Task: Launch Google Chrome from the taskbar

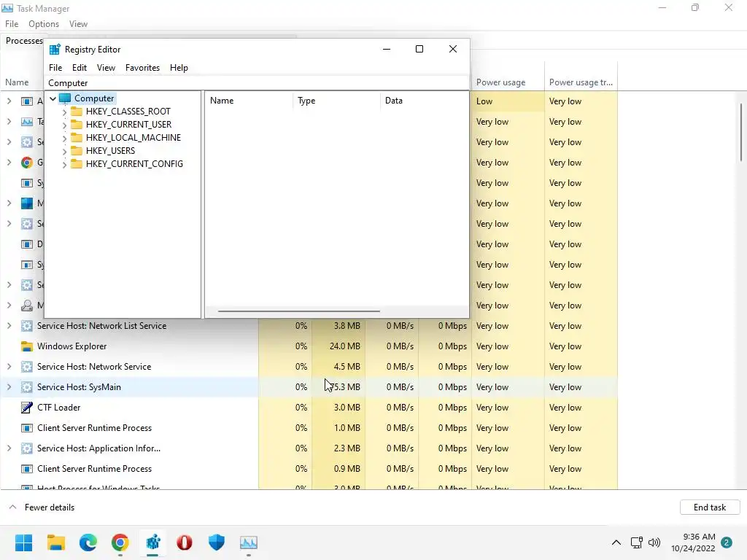Action: [120, 542]
